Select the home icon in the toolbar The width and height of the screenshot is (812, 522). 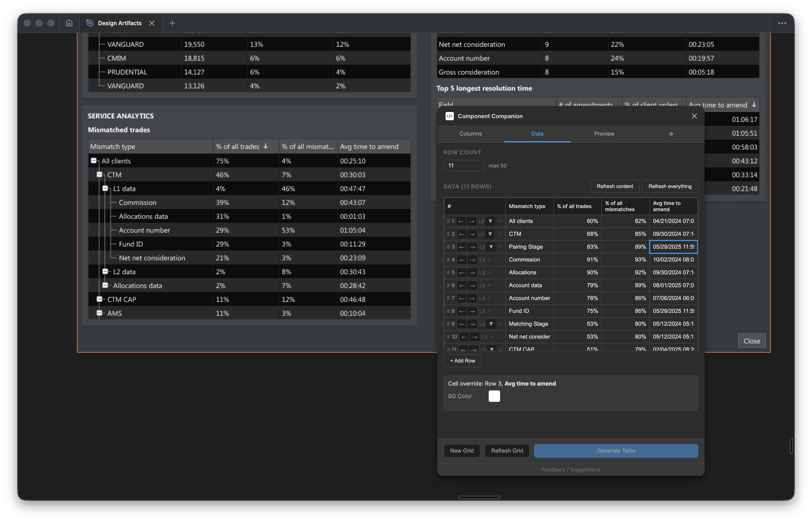click(69, 23)
